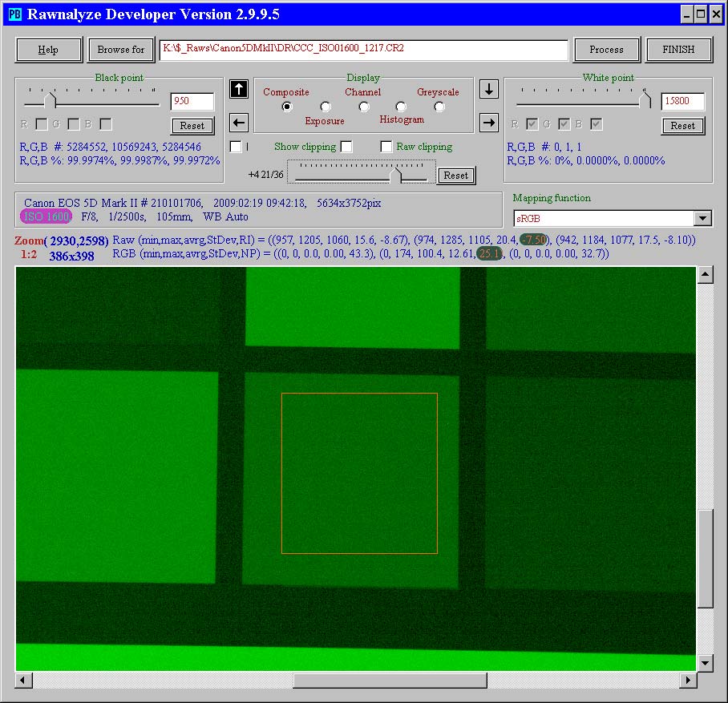Click the horizontal scrollbar right arrow
The image size is (728, 703).
click(x=687, y=680)
